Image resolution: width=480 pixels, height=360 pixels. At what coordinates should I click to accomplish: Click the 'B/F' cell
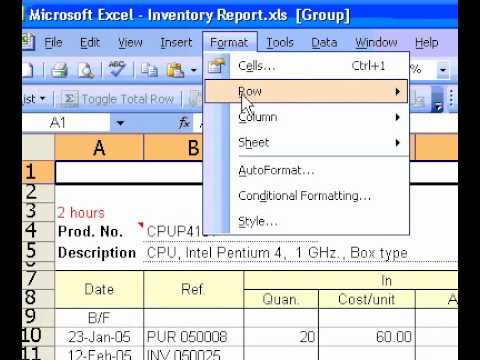click(99, 318)
